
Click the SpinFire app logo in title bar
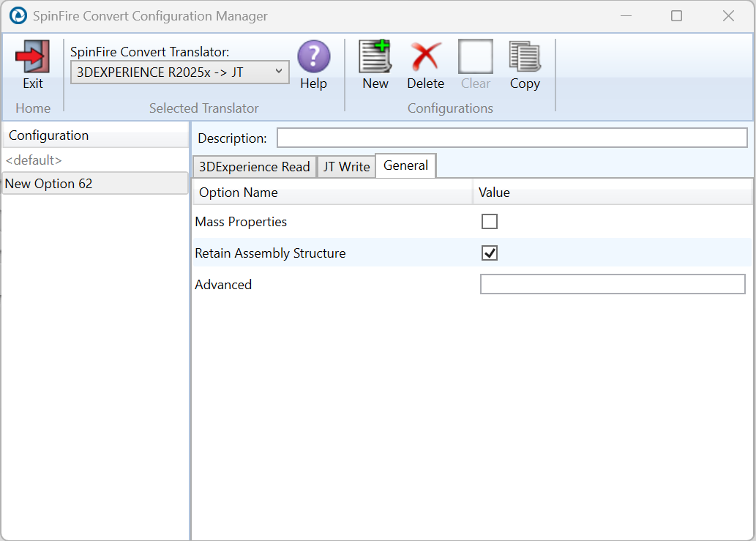pos(18,16)
